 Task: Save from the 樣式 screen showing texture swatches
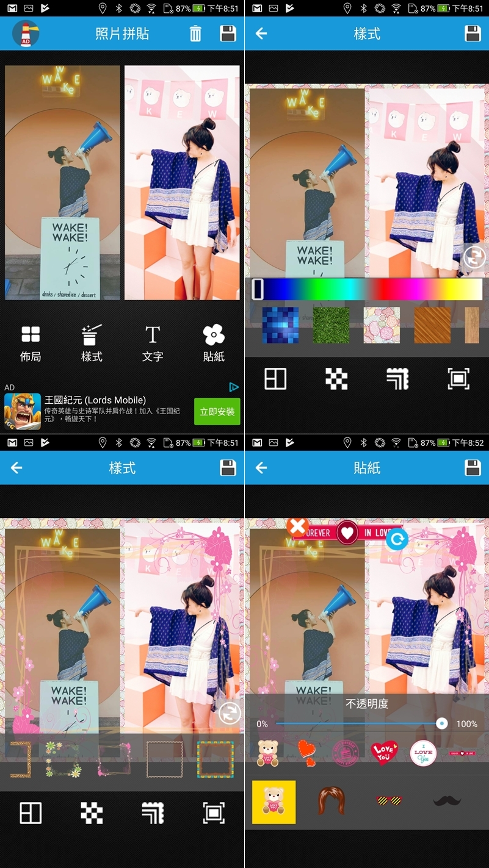pos(473,34)
